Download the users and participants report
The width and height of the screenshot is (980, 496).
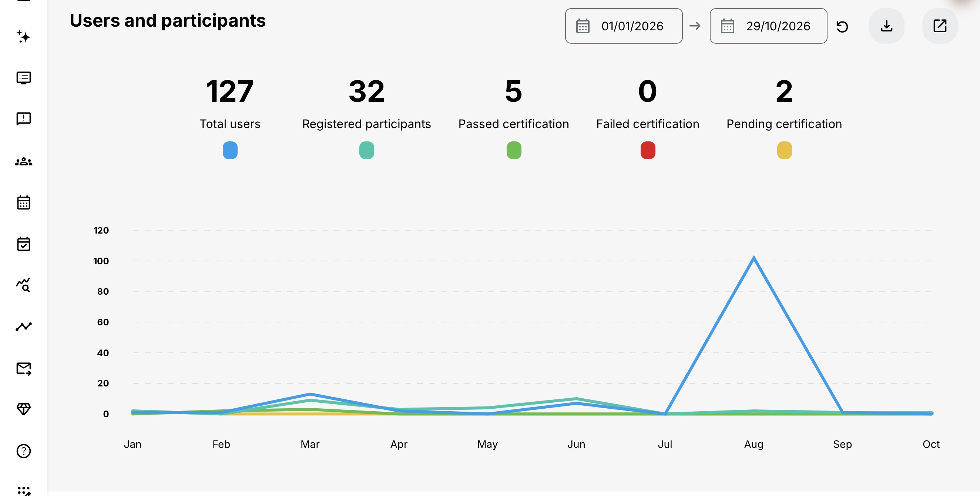(887, 26)
